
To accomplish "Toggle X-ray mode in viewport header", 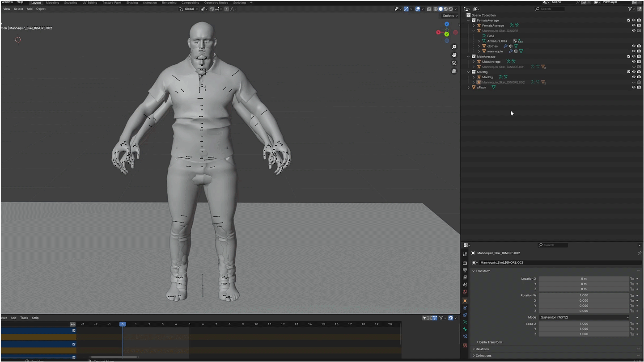I will [429, 9].
